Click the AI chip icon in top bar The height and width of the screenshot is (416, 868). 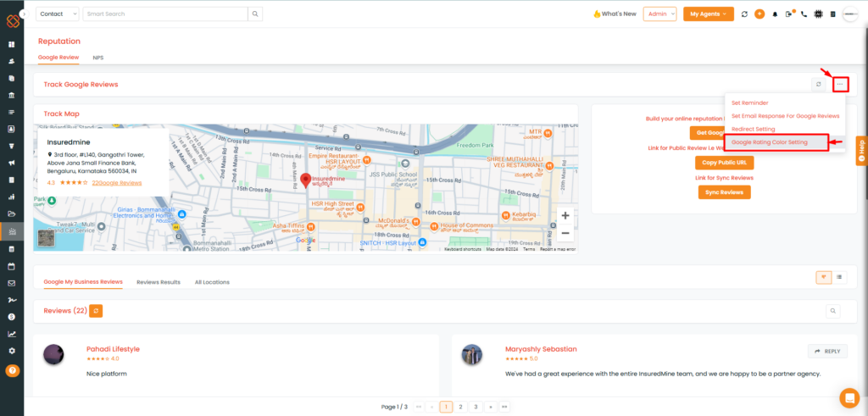point(818,14)
